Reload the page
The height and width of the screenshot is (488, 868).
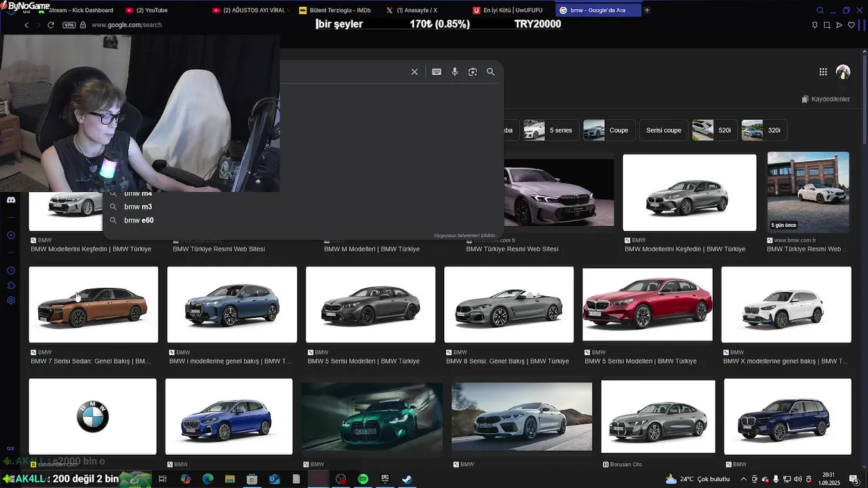click(x=51, y=25)
